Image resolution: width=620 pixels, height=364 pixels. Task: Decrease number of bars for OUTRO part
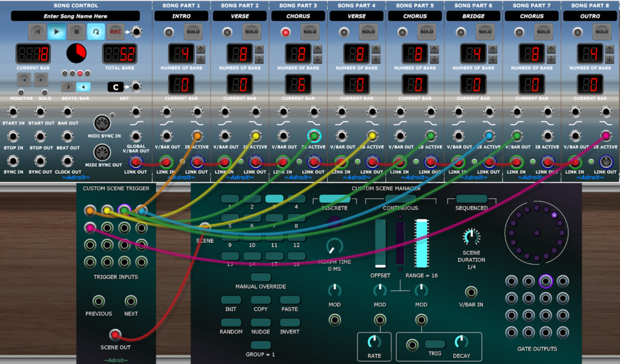pos(610,59)
